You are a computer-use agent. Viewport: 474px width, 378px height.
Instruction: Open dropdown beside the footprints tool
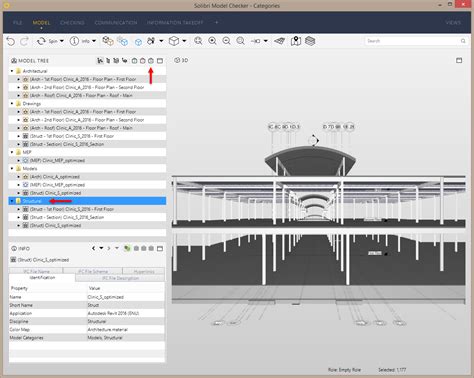[x=161, y=41]
